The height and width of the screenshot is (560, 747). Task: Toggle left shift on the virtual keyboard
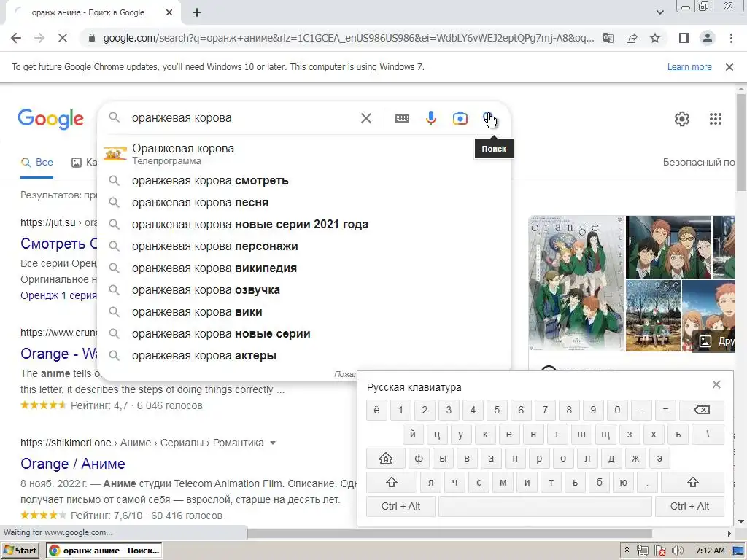click(392, 483)
